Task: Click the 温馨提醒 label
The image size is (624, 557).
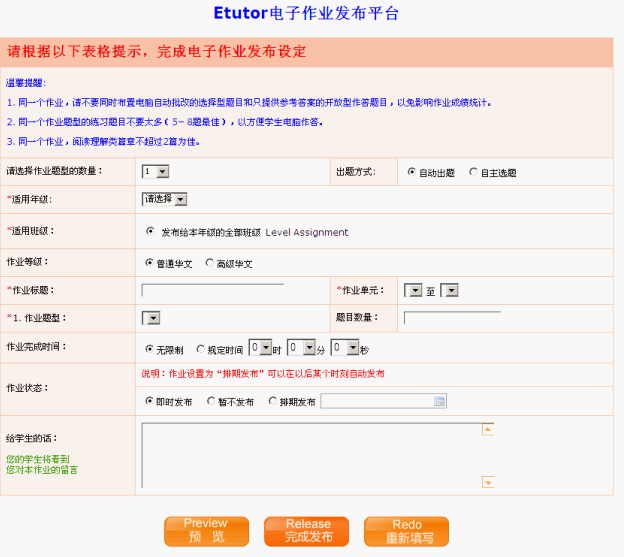Action: [26, 83]
